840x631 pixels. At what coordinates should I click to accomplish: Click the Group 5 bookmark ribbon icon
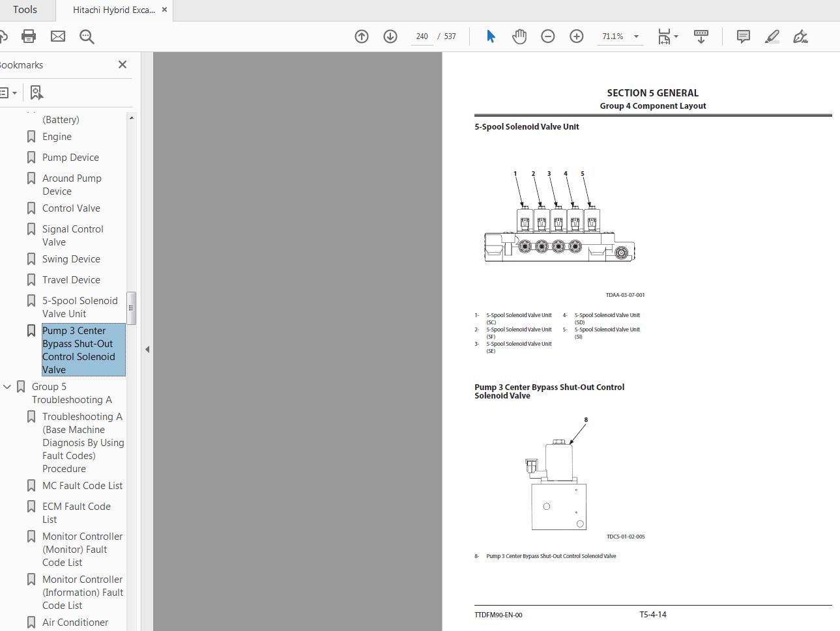pyautogui.click(x=20, y=387)
